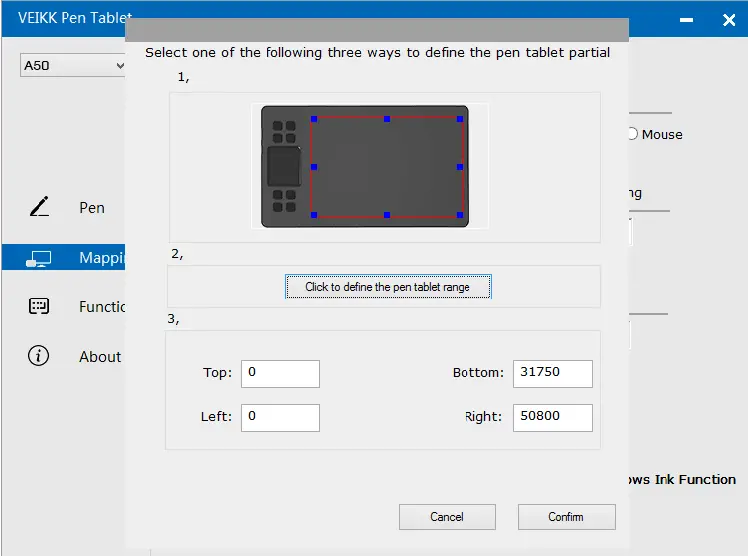Click the top-right blue resize handle
The width and height of the screenshot is (748, 556).
pyautogui.click(x=460, y=119)
